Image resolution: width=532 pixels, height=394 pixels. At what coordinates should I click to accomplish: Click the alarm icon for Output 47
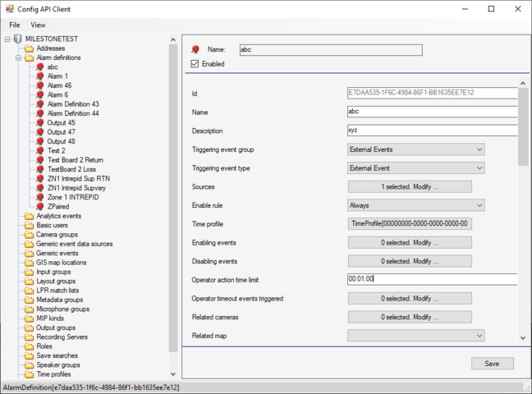[x=39, y=132]
